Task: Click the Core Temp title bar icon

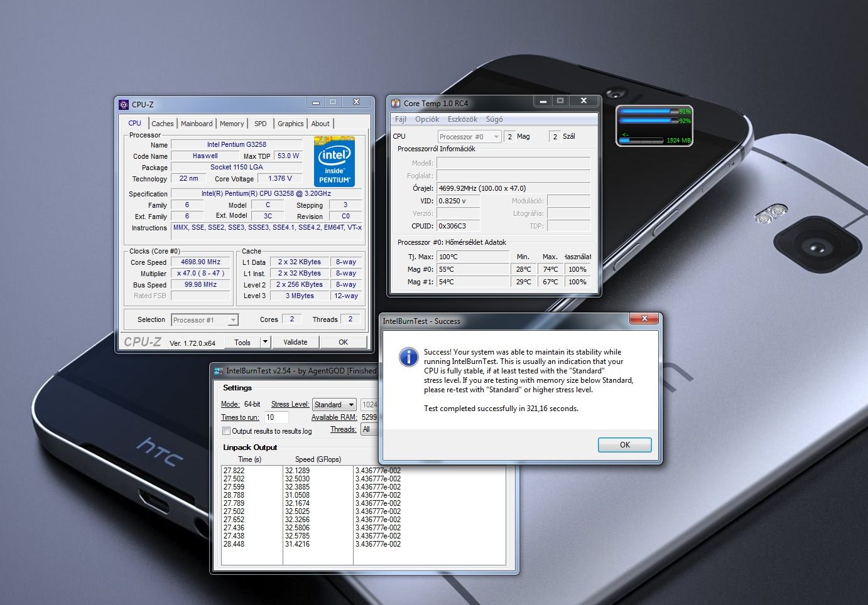Action: pos(396,103)
